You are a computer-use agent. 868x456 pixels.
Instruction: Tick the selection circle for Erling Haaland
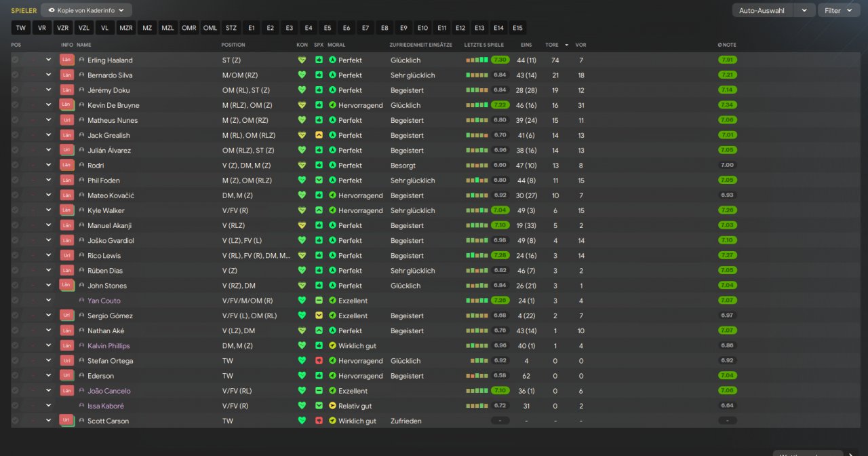(x=15, y=60)
